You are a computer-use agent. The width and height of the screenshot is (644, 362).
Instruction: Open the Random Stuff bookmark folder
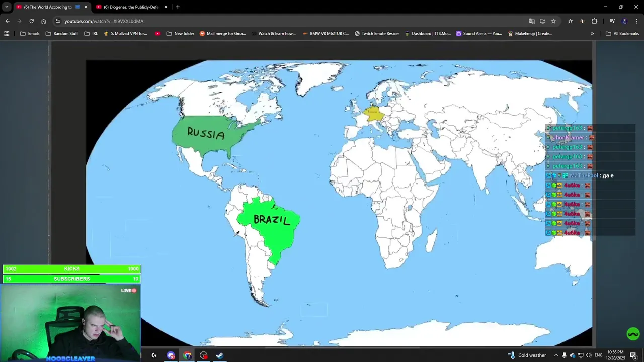62,34
